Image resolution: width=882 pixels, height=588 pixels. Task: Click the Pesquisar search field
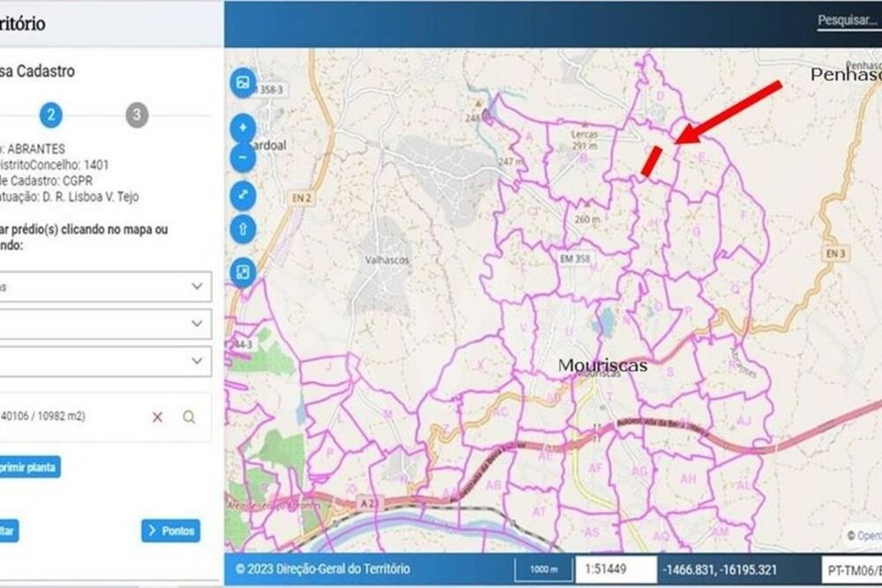point(849,21)
